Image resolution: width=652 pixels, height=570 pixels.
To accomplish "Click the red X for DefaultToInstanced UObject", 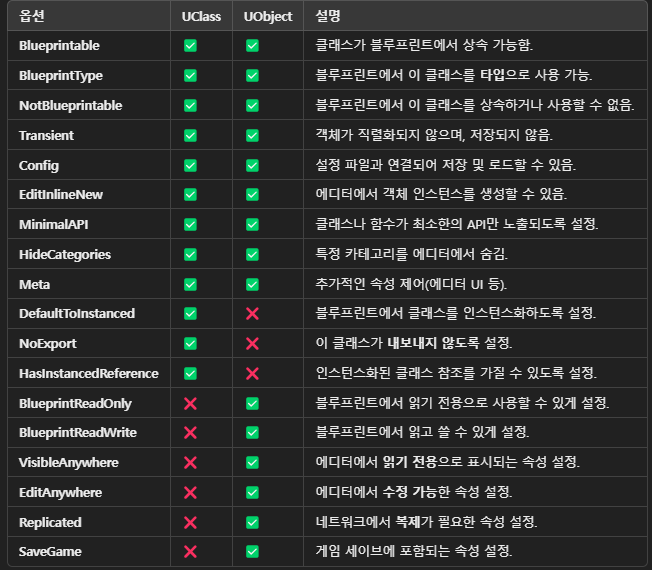I will [252, 313].
